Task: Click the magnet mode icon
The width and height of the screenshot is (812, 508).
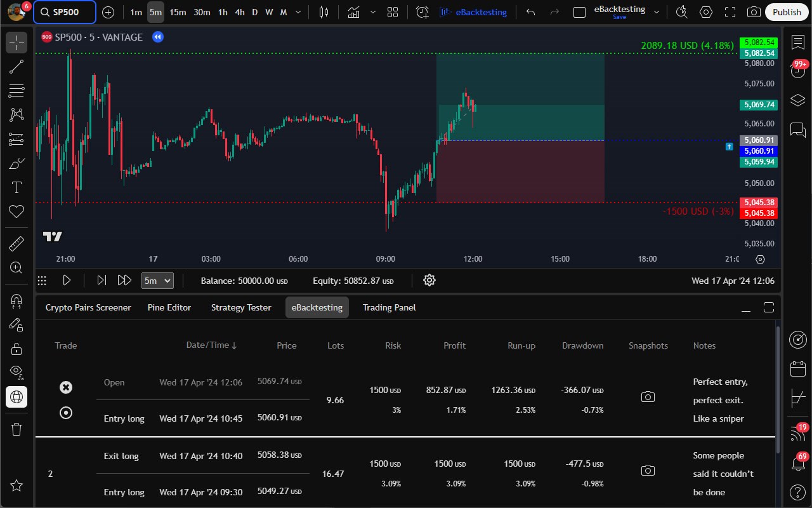Action: pos(16,300)
